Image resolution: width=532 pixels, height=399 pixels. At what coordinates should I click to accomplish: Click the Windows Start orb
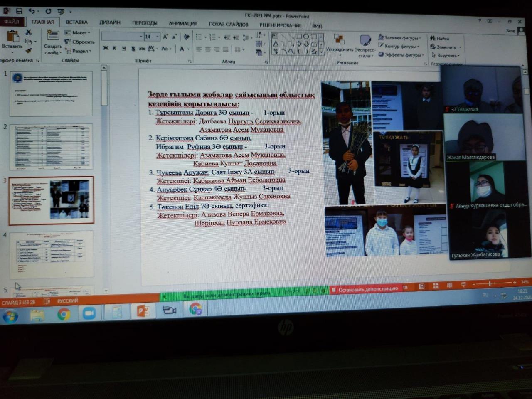(x=10, y=316)
